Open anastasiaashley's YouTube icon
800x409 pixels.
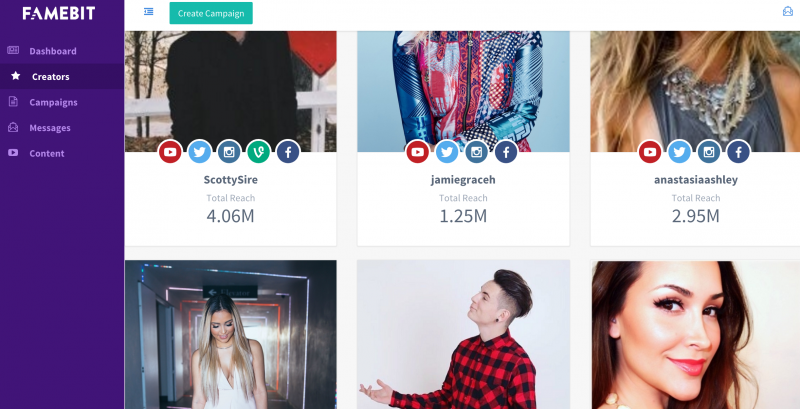(650, 151)
